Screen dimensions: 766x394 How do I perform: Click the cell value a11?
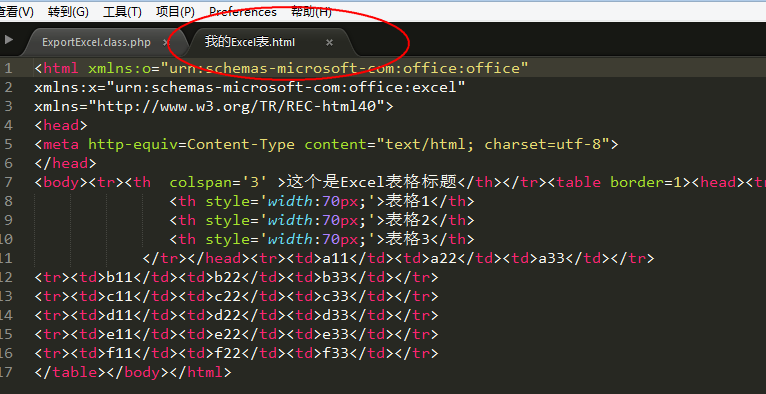[335, 259]
